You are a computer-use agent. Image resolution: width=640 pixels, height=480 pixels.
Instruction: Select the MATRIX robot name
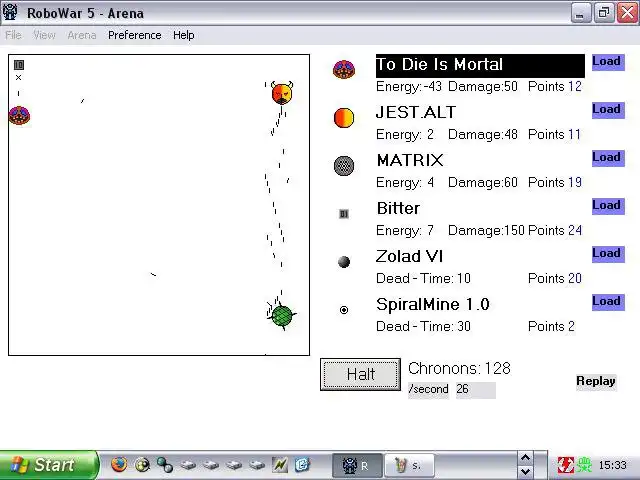(x=410, y=160)
